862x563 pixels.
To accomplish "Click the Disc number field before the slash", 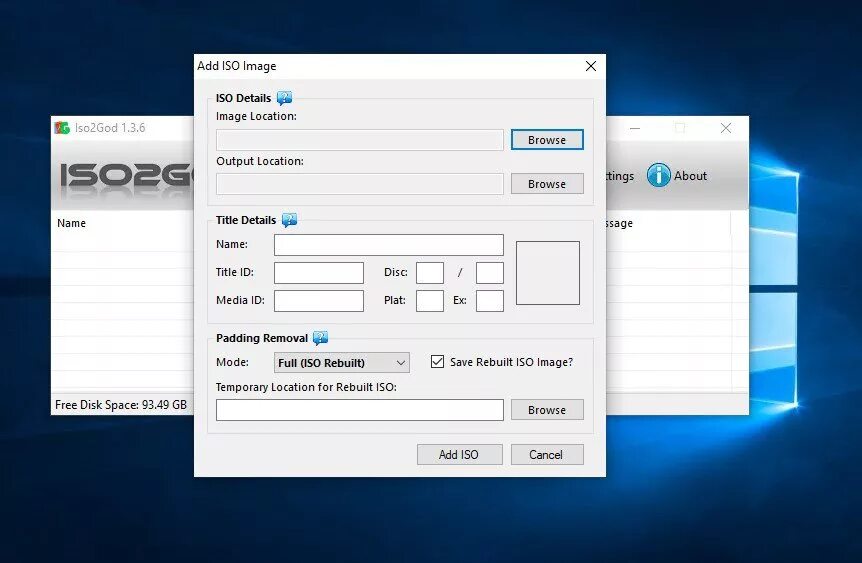I will (430, 273).
